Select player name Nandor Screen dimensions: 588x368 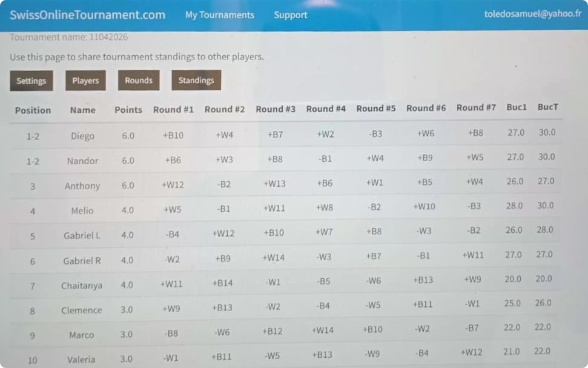click(x=82, y=161)
